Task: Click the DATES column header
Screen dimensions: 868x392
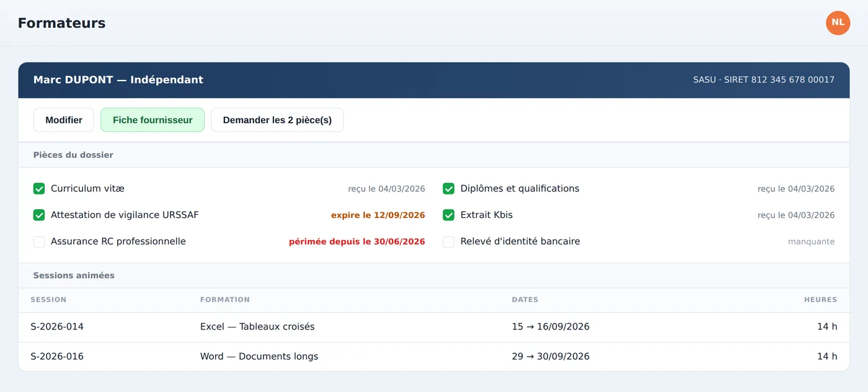Action: coord(525,300)
